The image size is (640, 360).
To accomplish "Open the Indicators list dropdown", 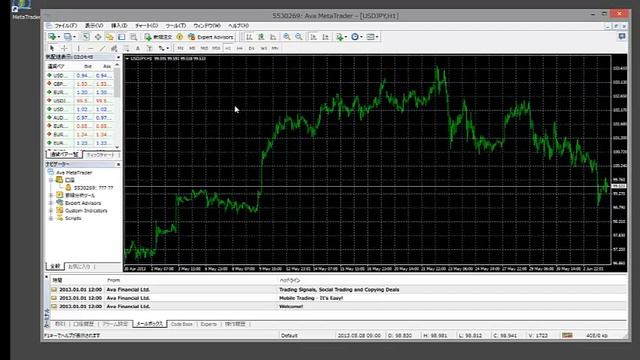I will click(341, 37).
